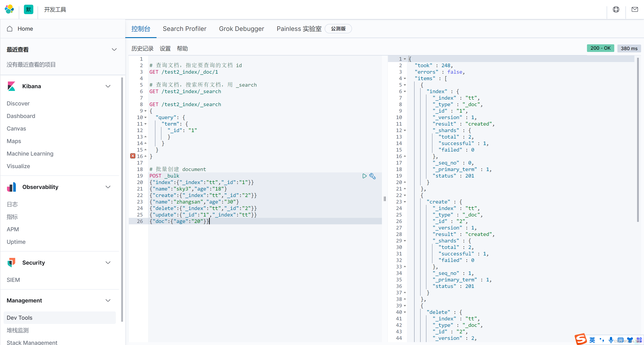Toggle the Sogou English mode icon
Viewport: 644px width, 345px height.
592,340
